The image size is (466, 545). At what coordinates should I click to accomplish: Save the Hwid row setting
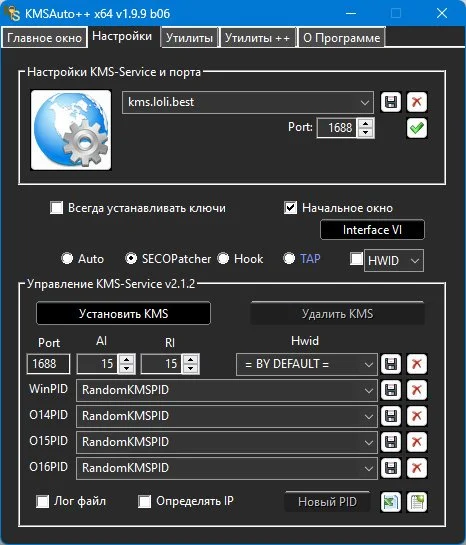(x=391, y=364)
